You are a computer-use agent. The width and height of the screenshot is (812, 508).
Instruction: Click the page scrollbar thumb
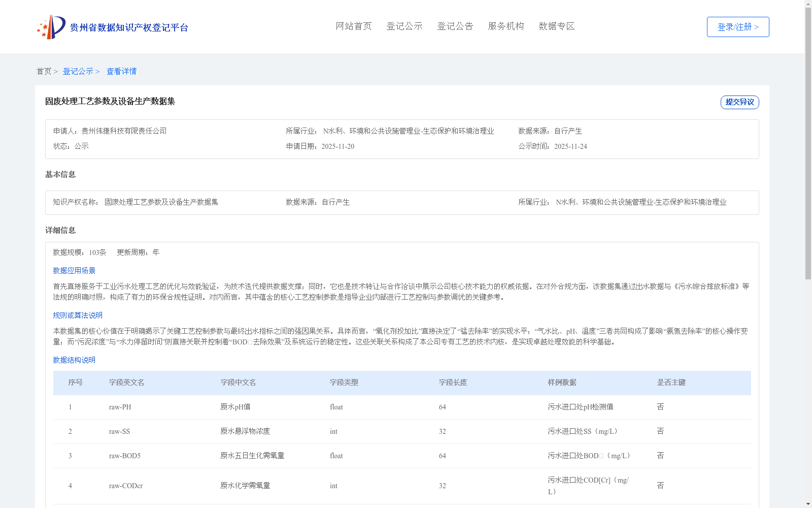pyautogui.click(x=808, y=142)
